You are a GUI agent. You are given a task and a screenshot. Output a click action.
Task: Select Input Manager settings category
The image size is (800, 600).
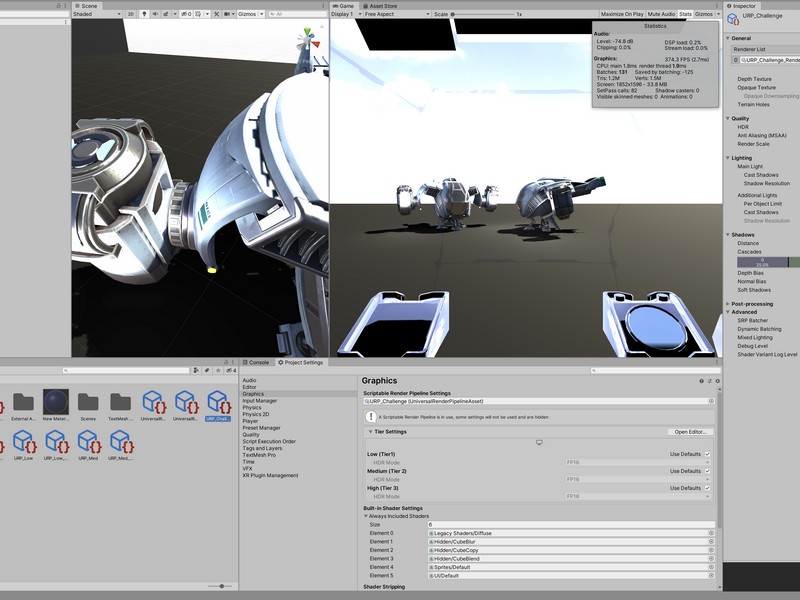(260, 401)
